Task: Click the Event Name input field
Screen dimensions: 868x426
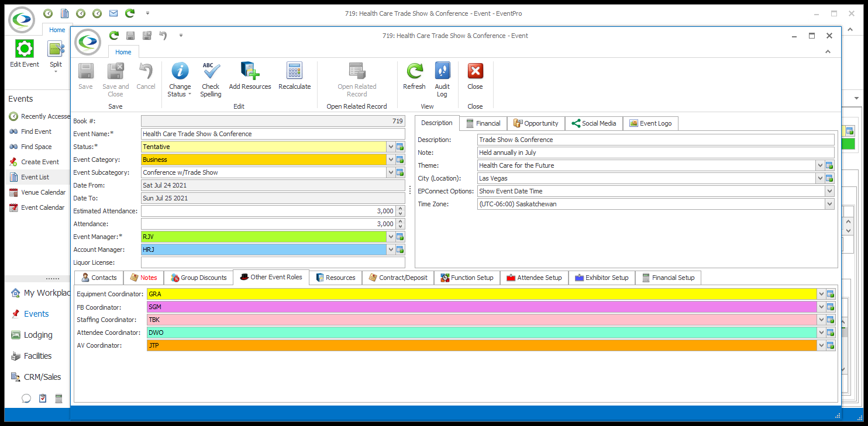Action: (x=273, y=134)
